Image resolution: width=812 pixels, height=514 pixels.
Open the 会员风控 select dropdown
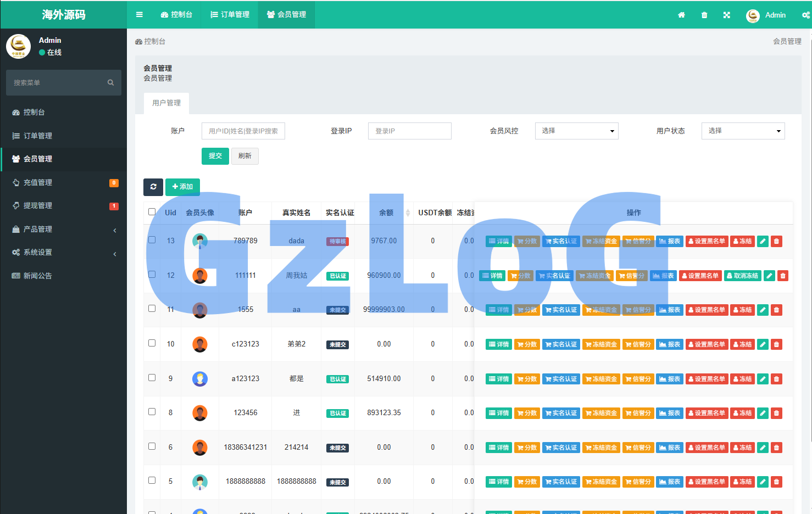coord(577,131)
